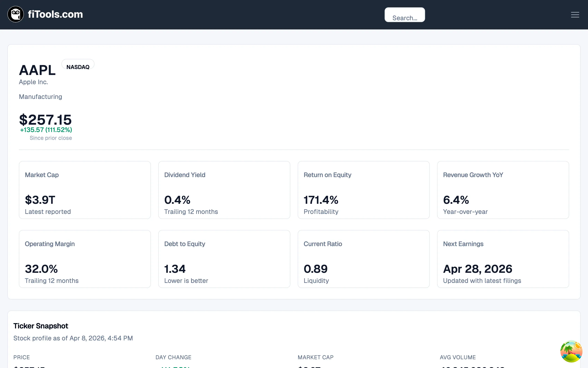The height and width of the screenshot is (368, 588).
Task: Click the Operating Margin label
Action: coord(50,244)
